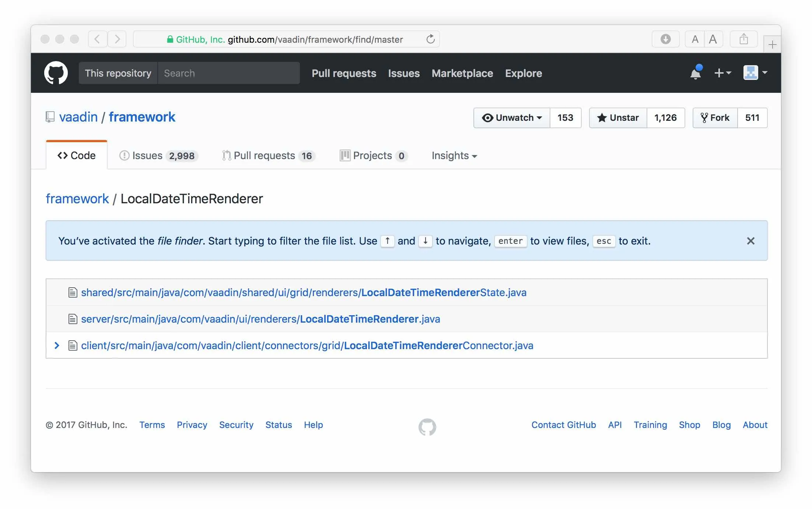
Task: Open the Unwatch dropdown
Action: click(512, 118)
